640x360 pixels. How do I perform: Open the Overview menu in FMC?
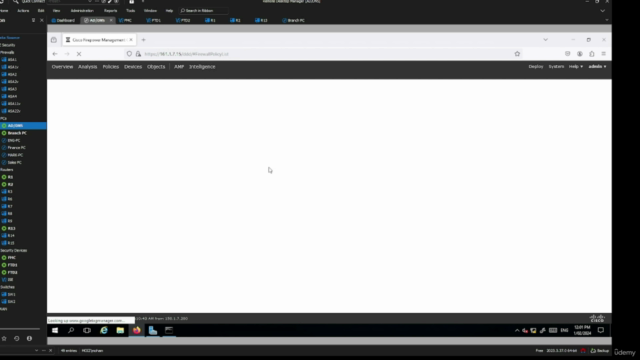point(62,67)
